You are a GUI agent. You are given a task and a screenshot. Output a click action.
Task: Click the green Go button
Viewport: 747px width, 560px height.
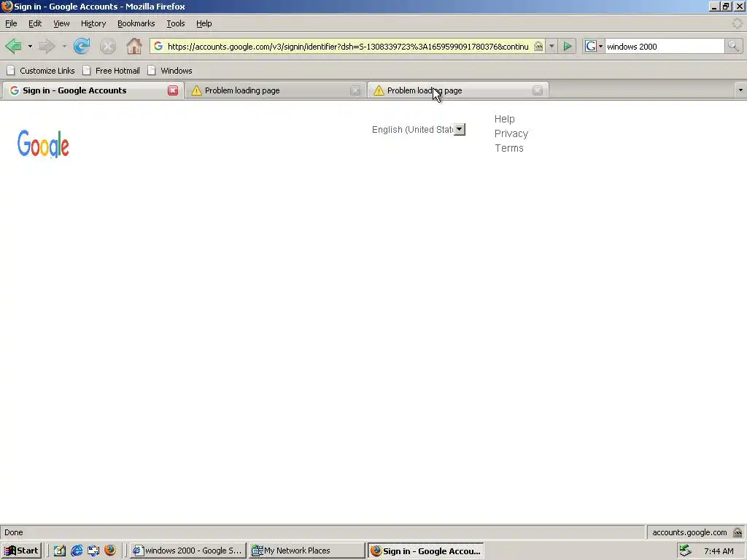click(568, 46)
